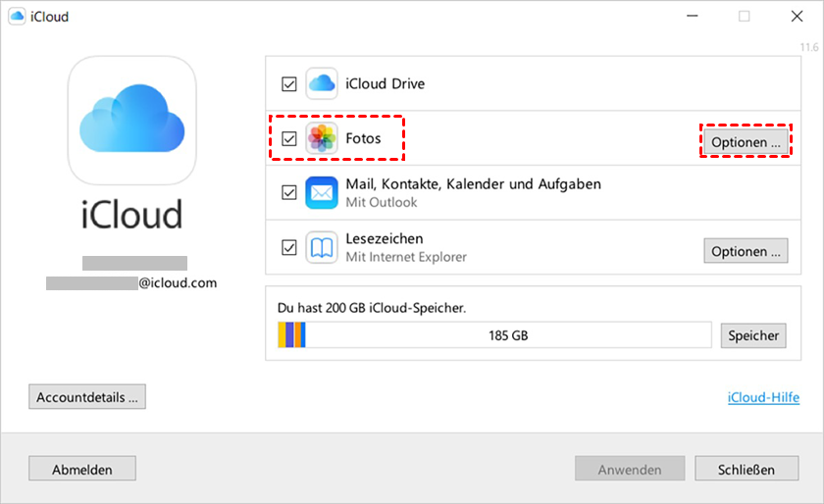
Task: Click the Mail envelope icon
Action: 322,193
